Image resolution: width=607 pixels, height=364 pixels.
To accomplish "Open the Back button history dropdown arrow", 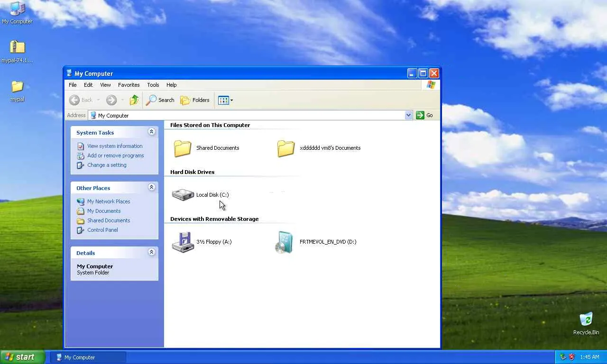I will 98,100.
